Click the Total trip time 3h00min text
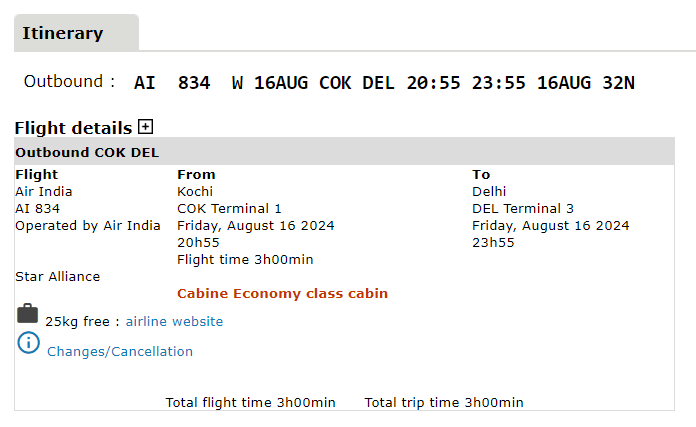Image resolution: width=696 pixels, height=427 pixels. coord(444,402)
